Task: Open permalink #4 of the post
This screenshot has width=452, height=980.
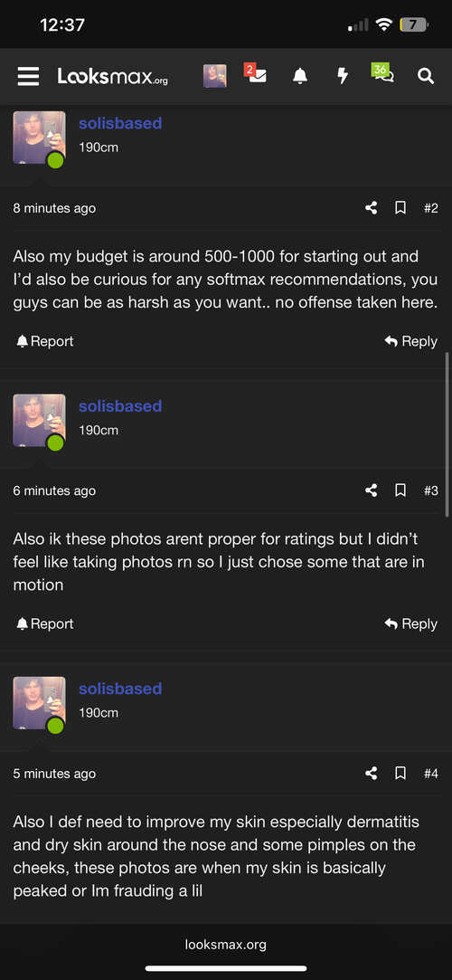Action: (x=431, y=774)
